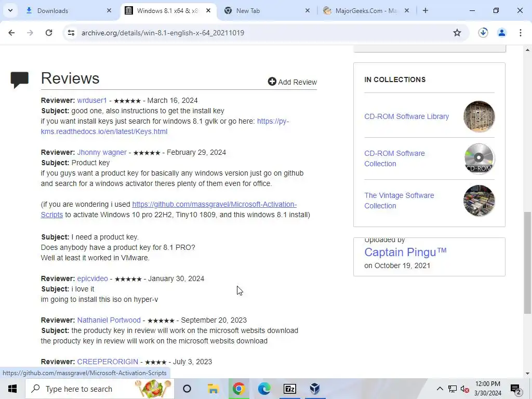Click the 'March 16, 2024' review date
This screenshot has height=399, width=532.
click(x=172, y=100)
